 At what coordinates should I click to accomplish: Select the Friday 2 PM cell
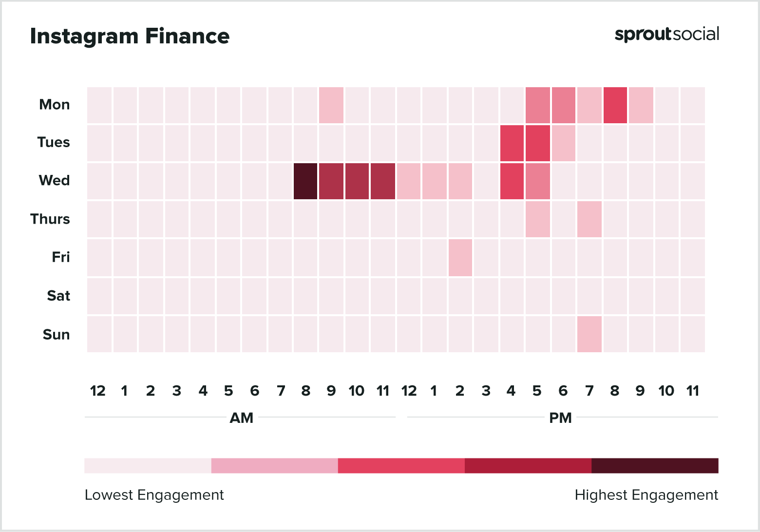460,258
